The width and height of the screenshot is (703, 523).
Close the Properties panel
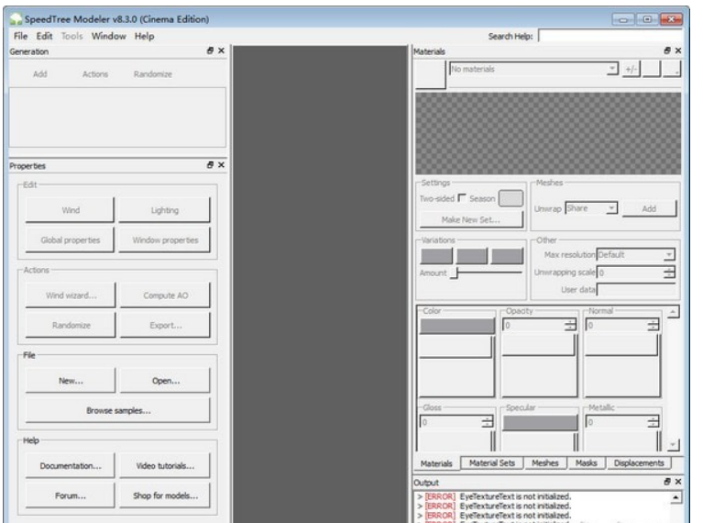221,165
